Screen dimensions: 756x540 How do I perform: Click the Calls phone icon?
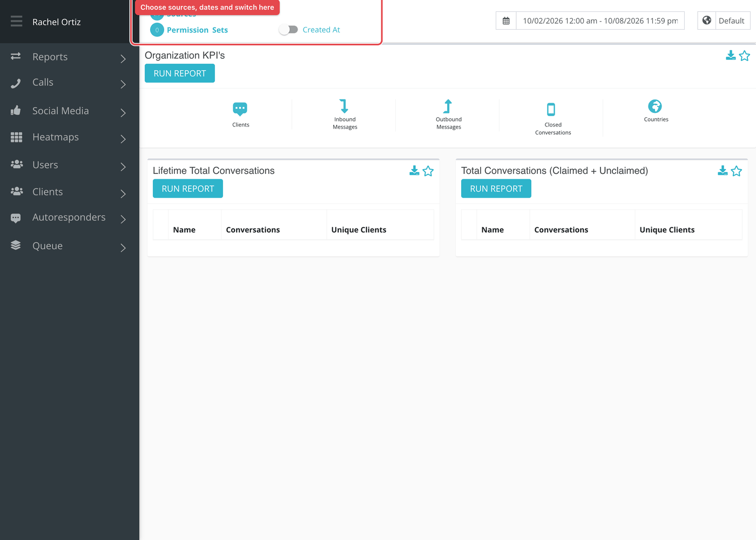[16, 83]
